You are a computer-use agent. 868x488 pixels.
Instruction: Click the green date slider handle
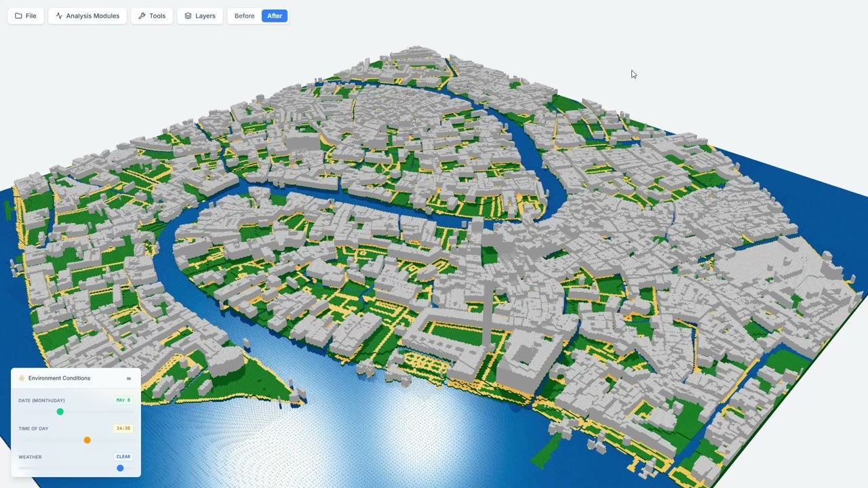[60, 411]
